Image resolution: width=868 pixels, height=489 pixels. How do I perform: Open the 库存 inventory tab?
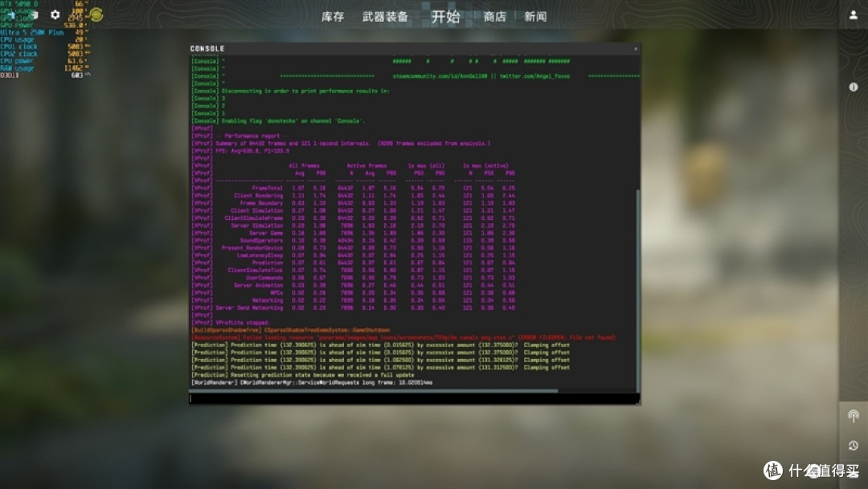coord(333,17)
